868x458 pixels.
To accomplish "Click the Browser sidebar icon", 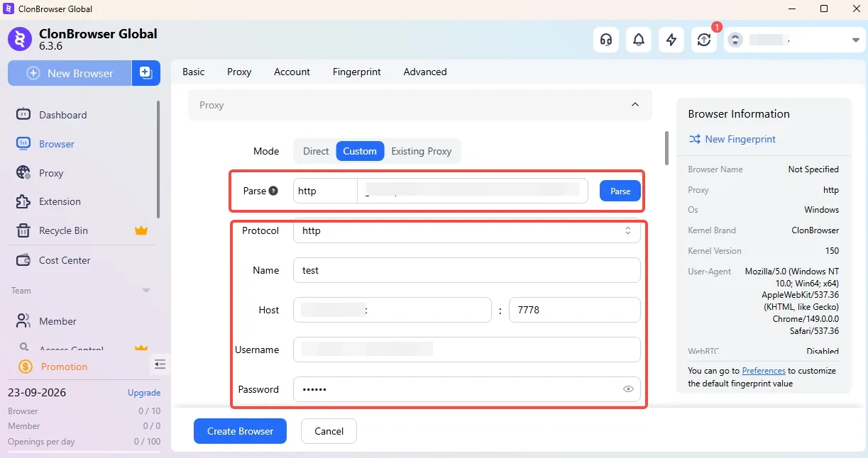I will (23, 143).
